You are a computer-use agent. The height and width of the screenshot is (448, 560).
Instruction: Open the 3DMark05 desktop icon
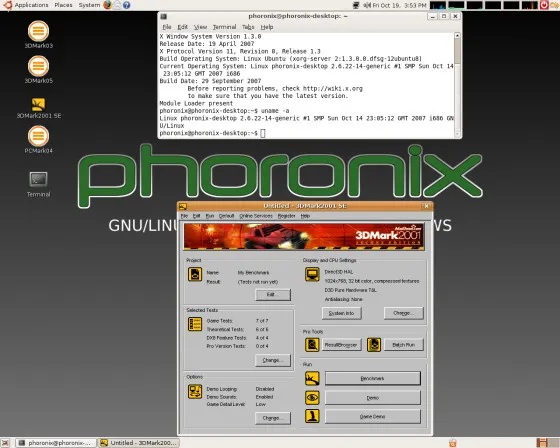point(38,66)
